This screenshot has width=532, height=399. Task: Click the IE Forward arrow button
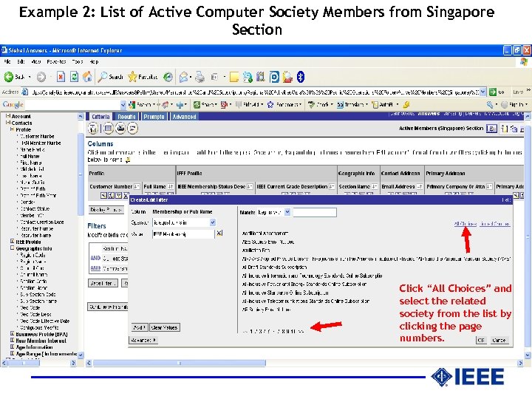tap(41, 78)
